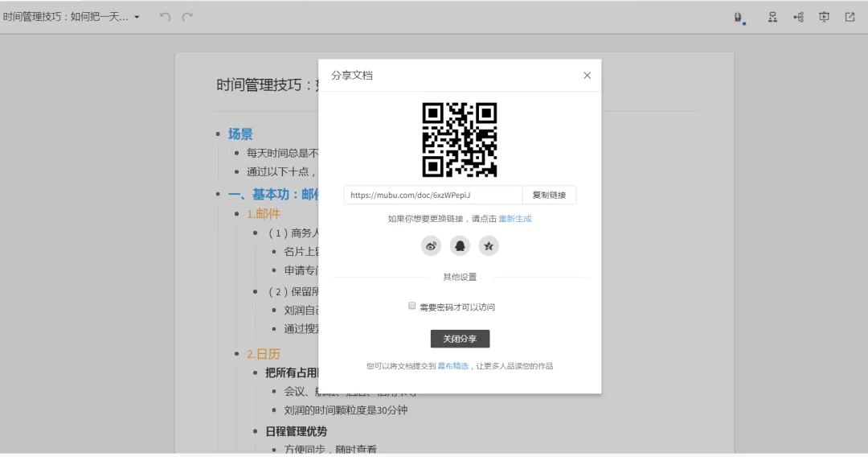Start presentation mode icon
This screenshot has width=868, height=457.
point(824,17)
